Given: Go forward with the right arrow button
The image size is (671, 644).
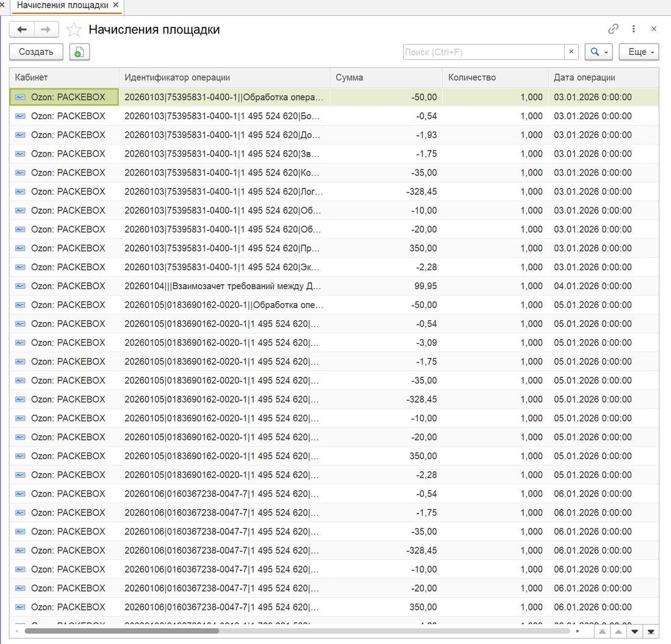Looking at the screenshot, I should pos(46,29).
